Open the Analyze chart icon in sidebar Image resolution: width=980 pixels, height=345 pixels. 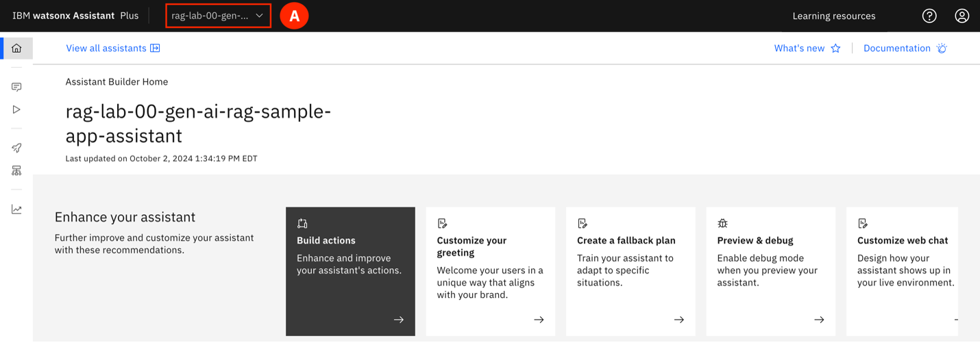point(16,209)
